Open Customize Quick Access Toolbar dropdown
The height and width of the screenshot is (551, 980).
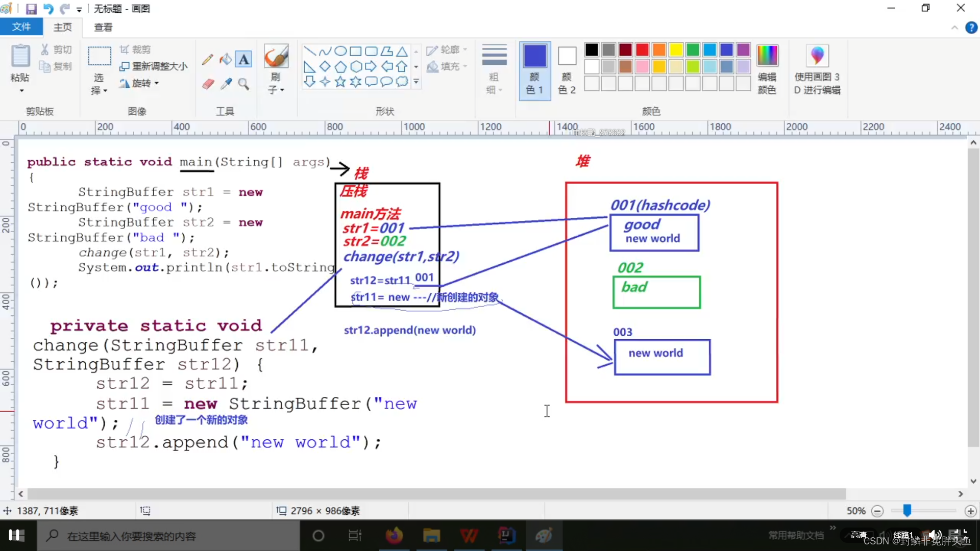[79, 9]
